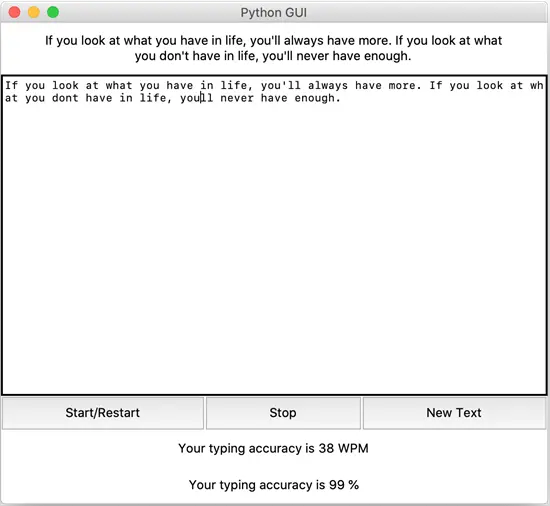Minimize the Python GUI window
The image size is (550, 506).
coord(34,12)
